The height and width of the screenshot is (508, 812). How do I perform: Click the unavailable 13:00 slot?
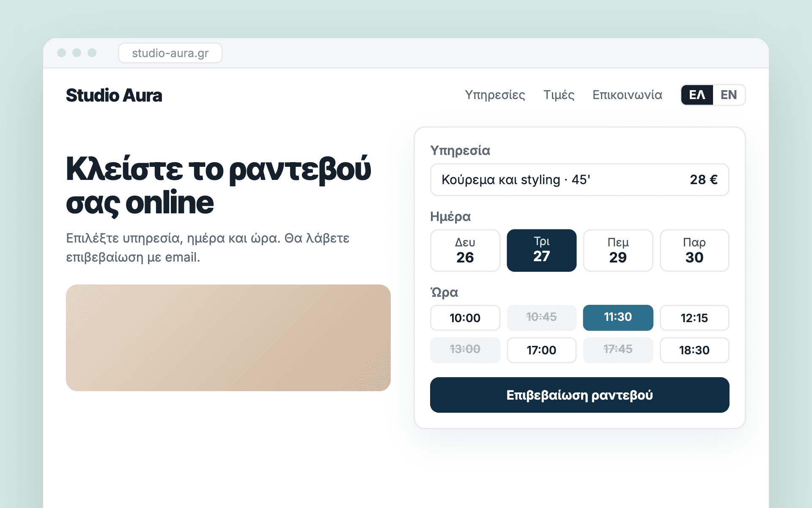click(x=465, y=350)
